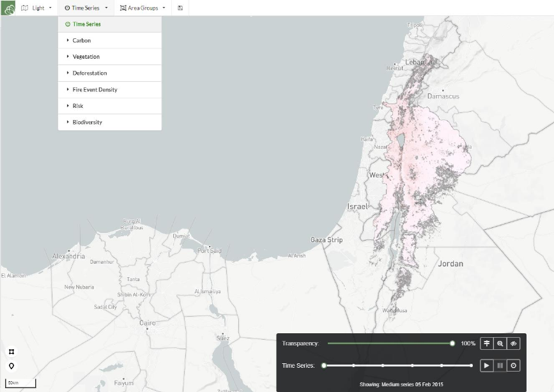Expand the Risk category
This screenshot has height=392, width=554.
click(109, 106)
